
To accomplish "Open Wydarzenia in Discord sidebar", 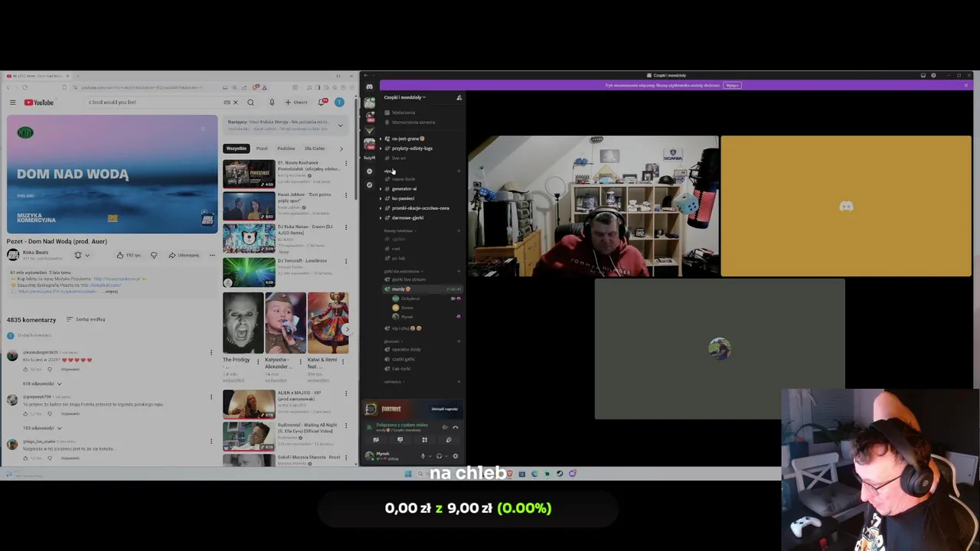I will click(403, 112).
